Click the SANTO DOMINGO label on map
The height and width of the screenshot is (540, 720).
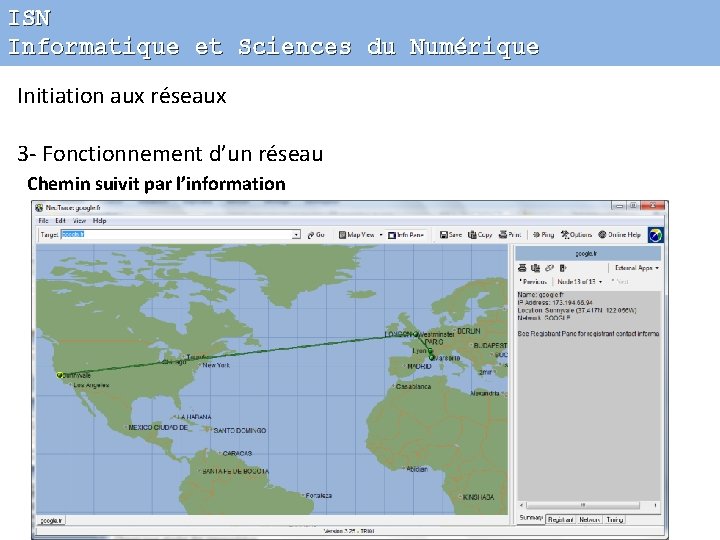(x=240, y=431)
